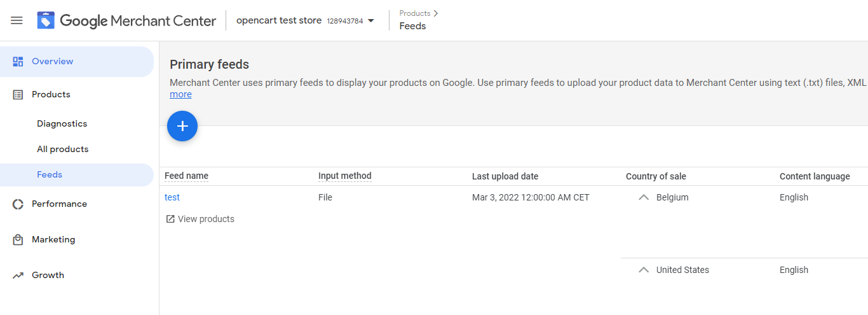Image resolution: width=868 pixels, height=315 pixels.
Task: Click the Google Merchant Center logo icon
Action: [x=46, y=20]
